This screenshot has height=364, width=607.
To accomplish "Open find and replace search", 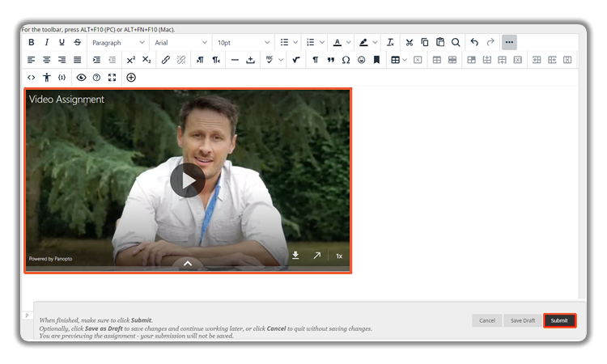I will click(x=456, y=42).
